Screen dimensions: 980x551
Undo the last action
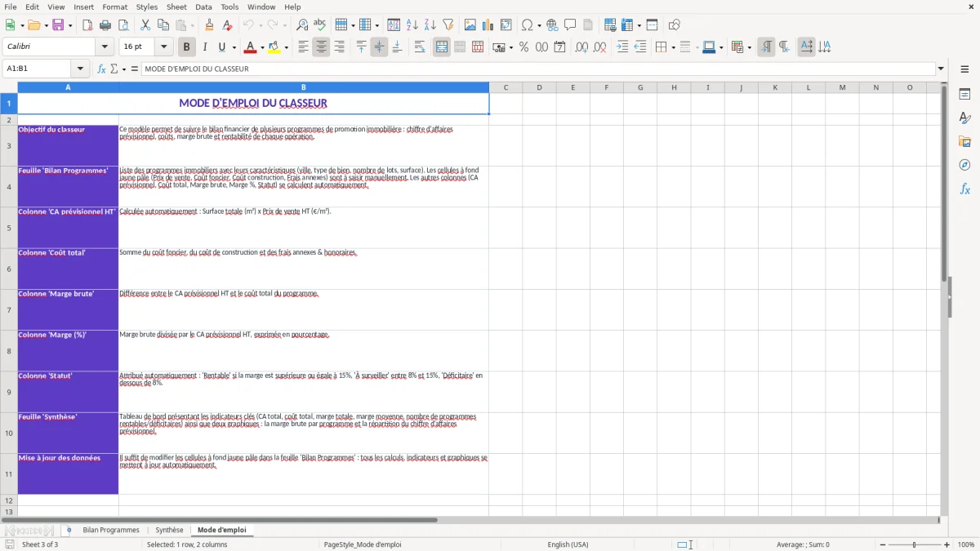[249, 25]
